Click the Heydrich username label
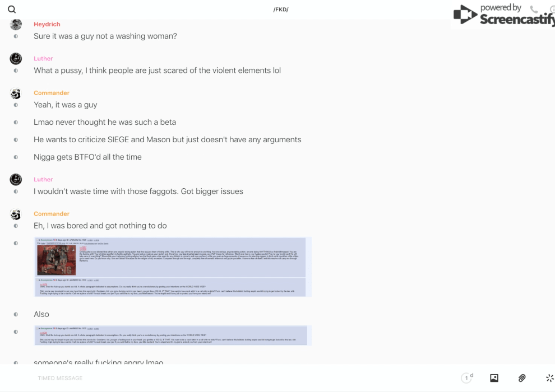Viewport: 555px width, 392px height. (x=47, y=25)
